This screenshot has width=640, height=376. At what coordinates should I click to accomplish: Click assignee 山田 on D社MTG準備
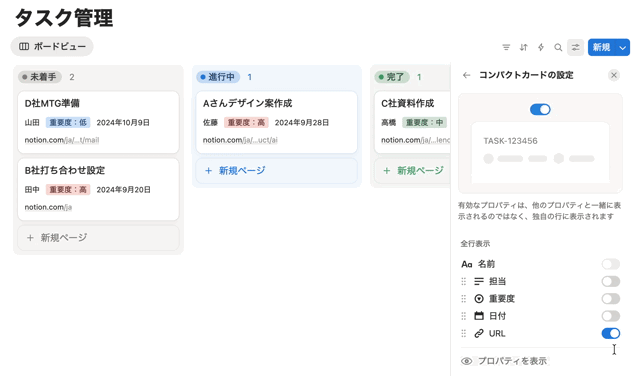click(x=32, y=122)
